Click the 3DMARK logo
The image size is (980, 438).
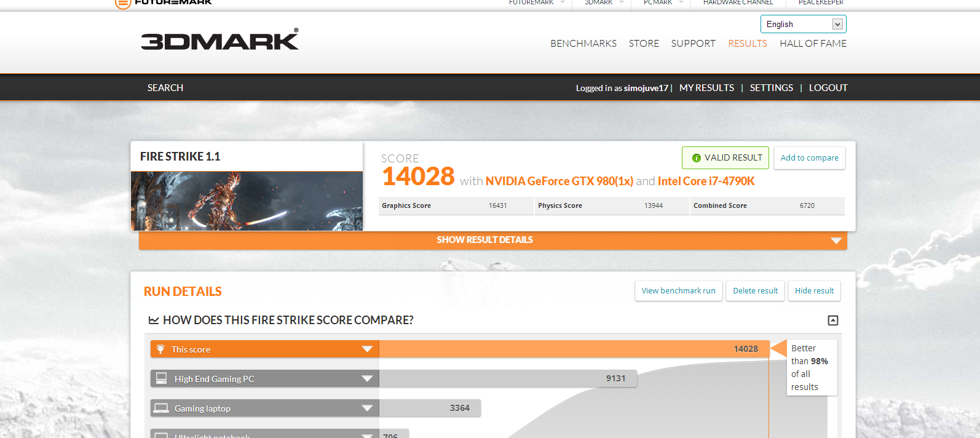219,39
